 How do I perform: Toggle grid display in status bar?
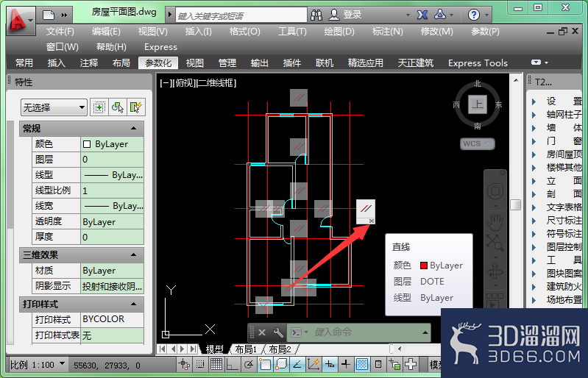pyautogui.click(x=216, y=364)
